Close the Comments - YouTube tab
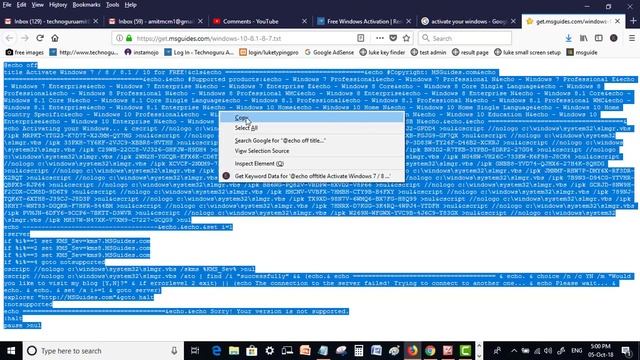640x360 pixels. tap(304, 21)
